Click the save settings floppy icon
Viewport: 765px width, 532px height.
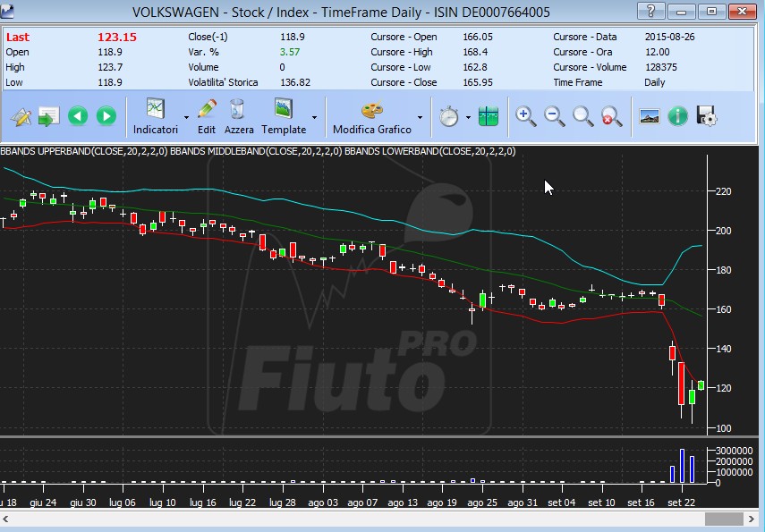click(706, 116)
